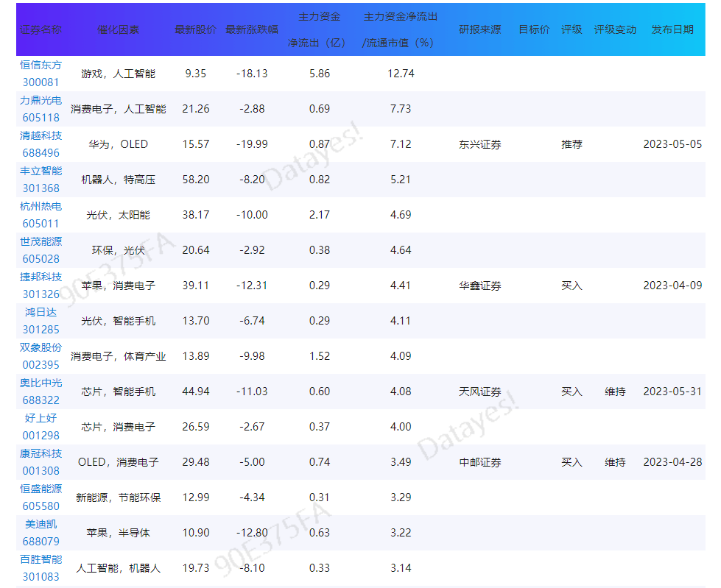
Task: Select the 新能源,节能环保 catalyst cell
Action: tap(118, 498)
